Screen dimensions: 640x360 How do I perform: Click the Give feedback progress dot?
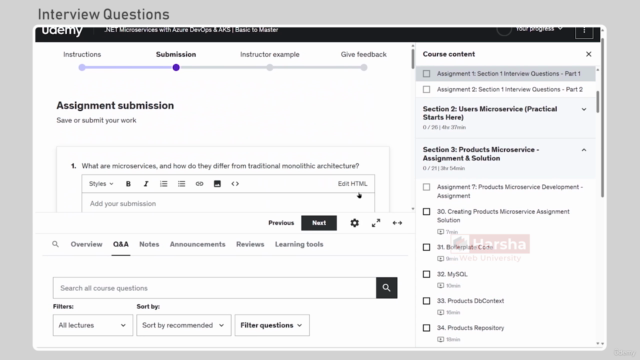[364, 67]
